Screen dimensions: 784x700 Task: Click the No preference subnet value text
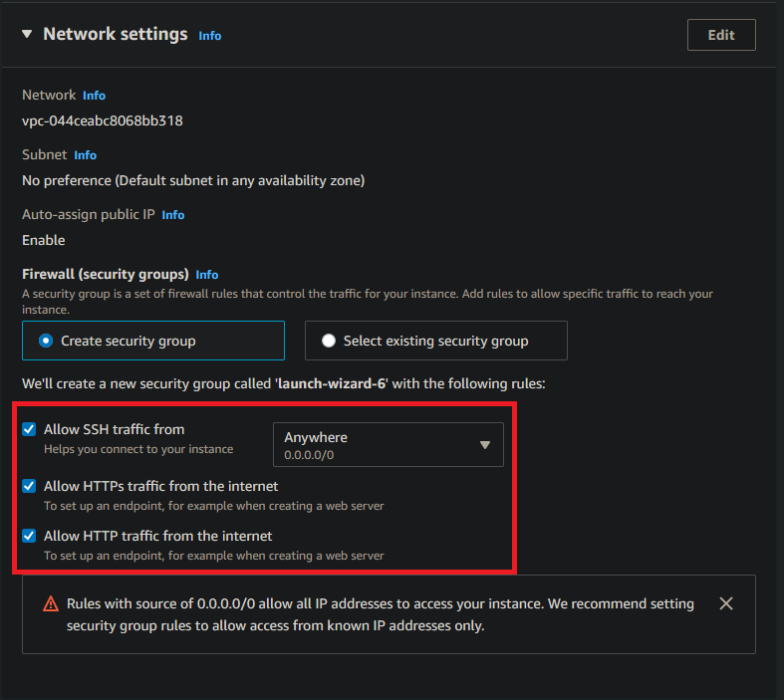[x=193, y=180]
